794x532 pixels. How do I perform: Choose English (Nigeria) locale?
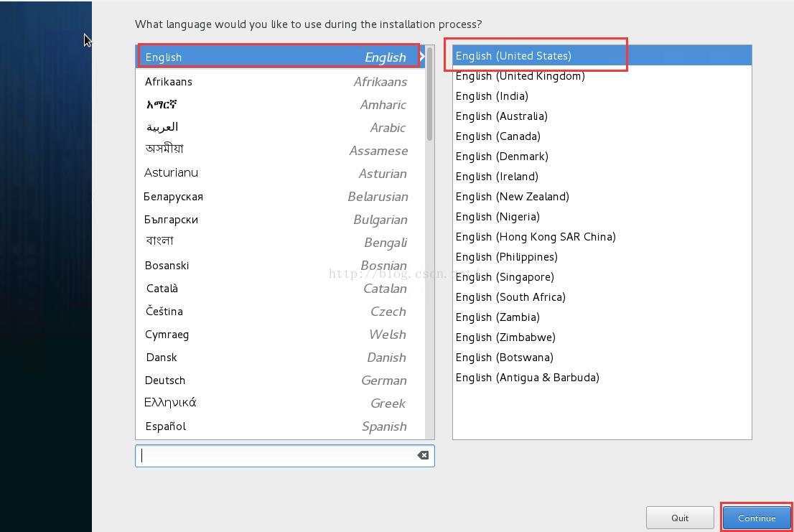pyautogui.click(x=602, y=217)
